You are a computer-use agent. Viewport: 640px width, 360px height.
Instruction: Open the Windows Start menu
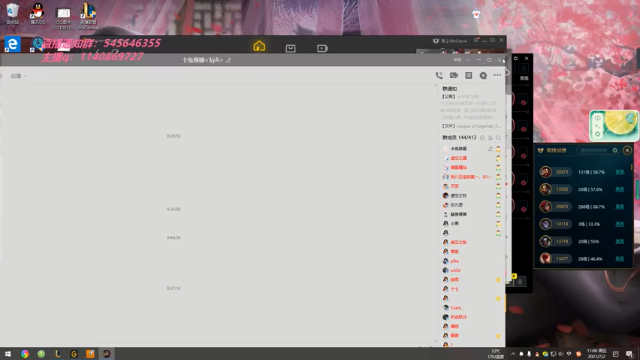point(8,354)
